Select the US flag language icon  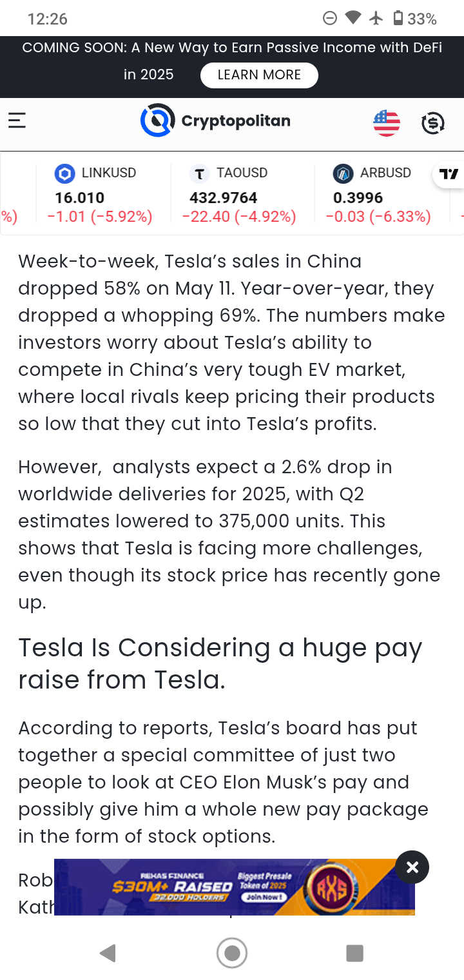tap(387, 122)
